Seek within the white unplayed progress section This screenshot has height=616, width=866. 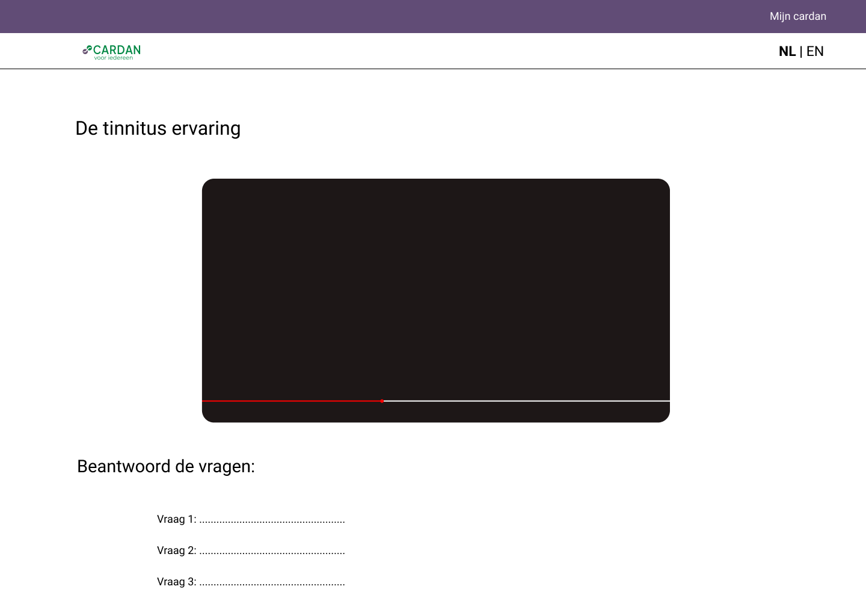pos(526,401)
